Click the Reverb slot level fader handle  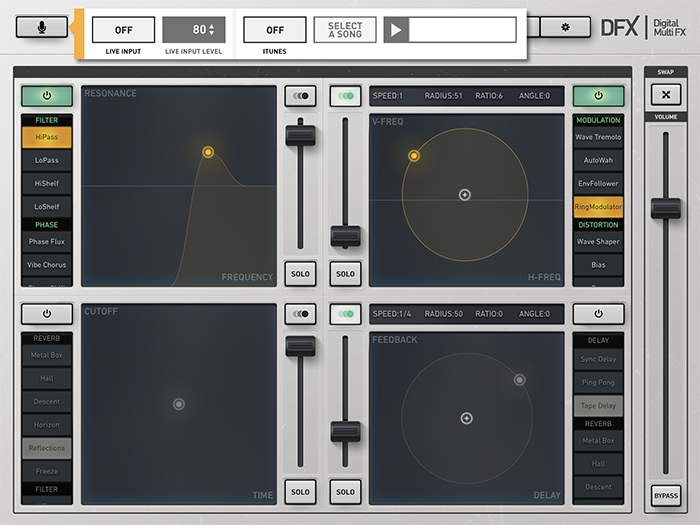point(300,346)
